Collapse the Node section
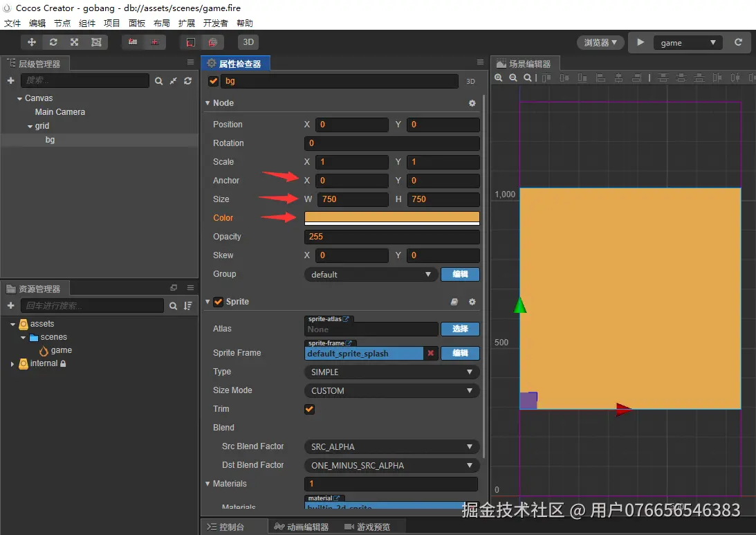 pos(208,102)
